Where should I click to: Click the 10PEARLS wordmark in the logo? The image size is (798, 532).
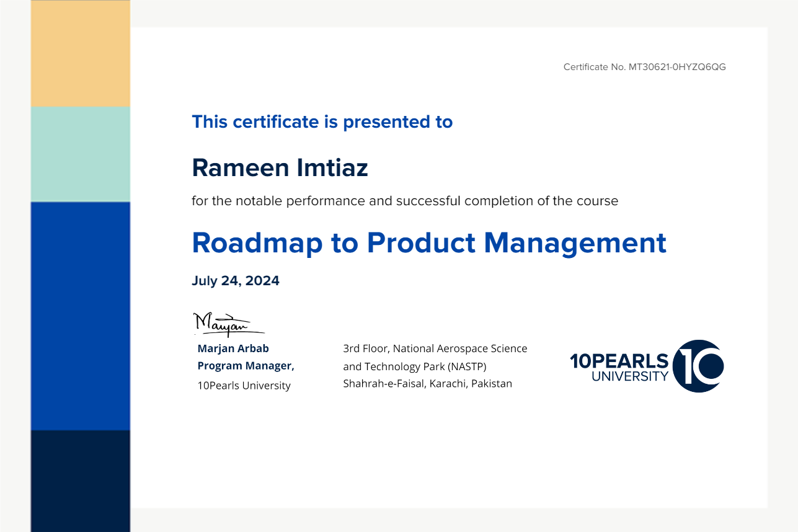tap(619, 361)
